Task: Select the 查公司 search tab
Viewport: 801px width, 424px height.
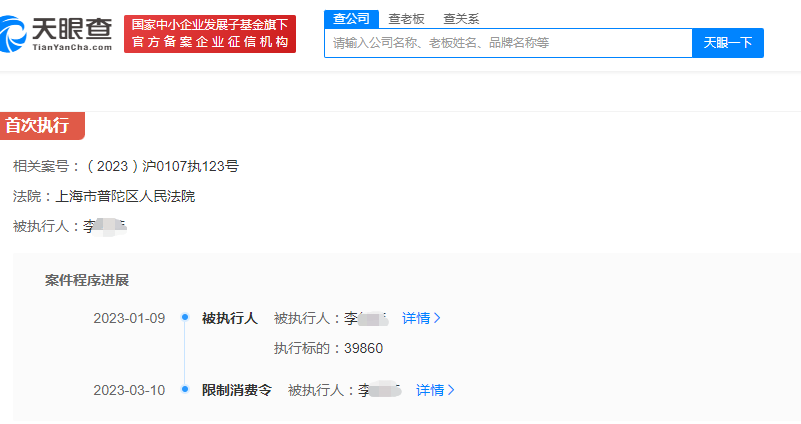Action: click(x=351, y=19)
